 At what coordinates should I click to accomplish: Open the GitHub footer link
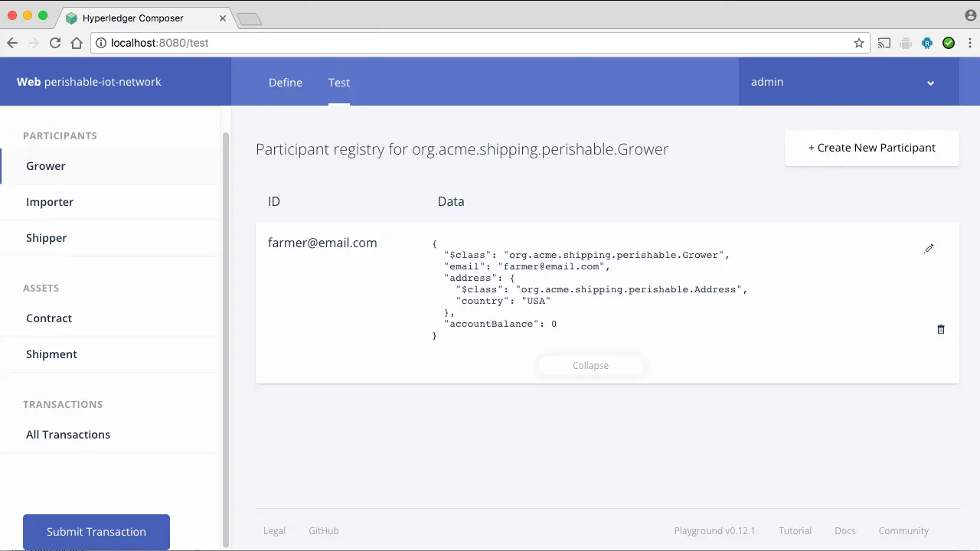click(324, 531)
